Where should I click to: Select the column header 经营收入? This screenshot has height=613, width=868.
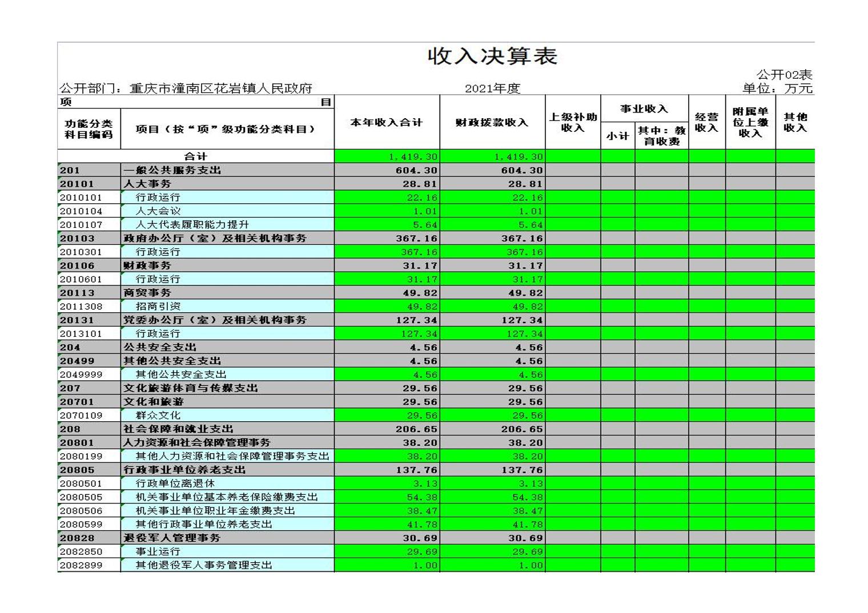click(706, 122)
